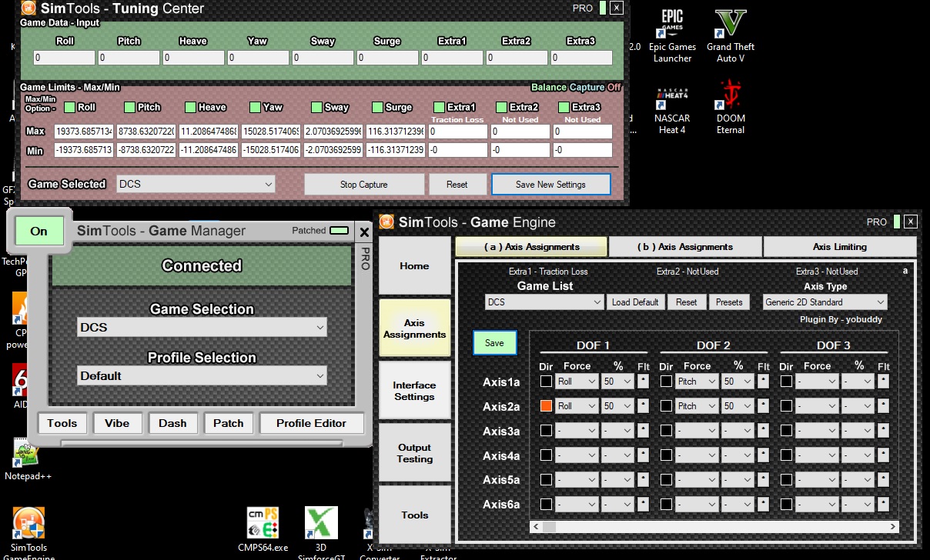Click Load Default in Game Engine

(635, 302)
